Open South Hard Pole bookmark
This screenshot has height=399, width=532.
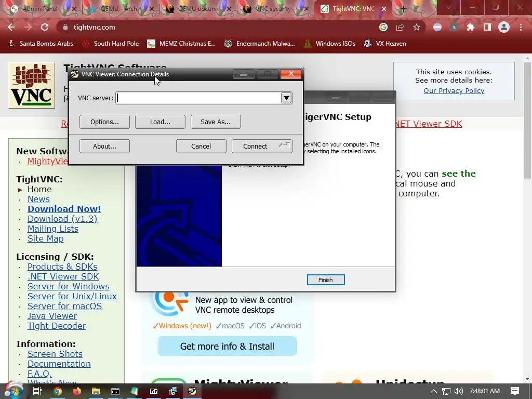(111, 44)
